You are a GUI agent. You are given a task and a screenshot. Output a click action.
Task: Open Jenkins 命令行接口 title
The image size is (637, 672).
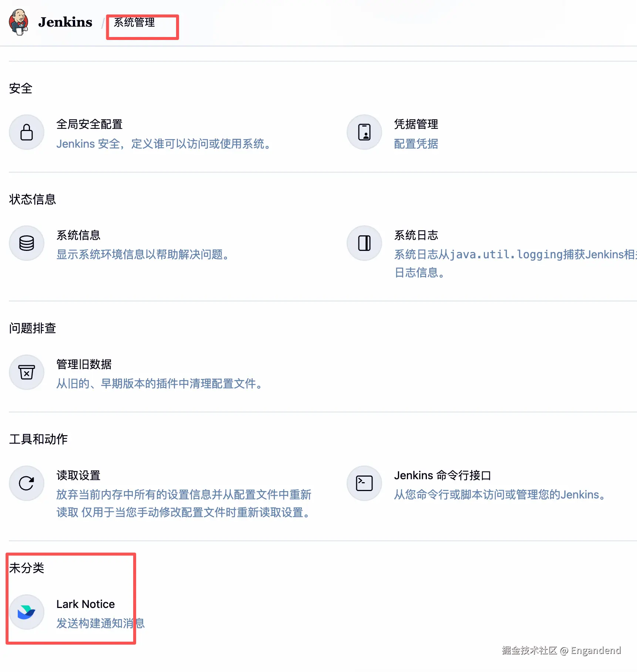pos(442,476)
